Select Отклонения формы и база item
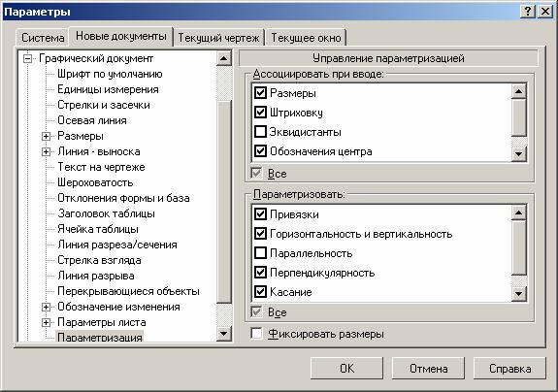Screen dimensions: 558x392 click(123, 198)
